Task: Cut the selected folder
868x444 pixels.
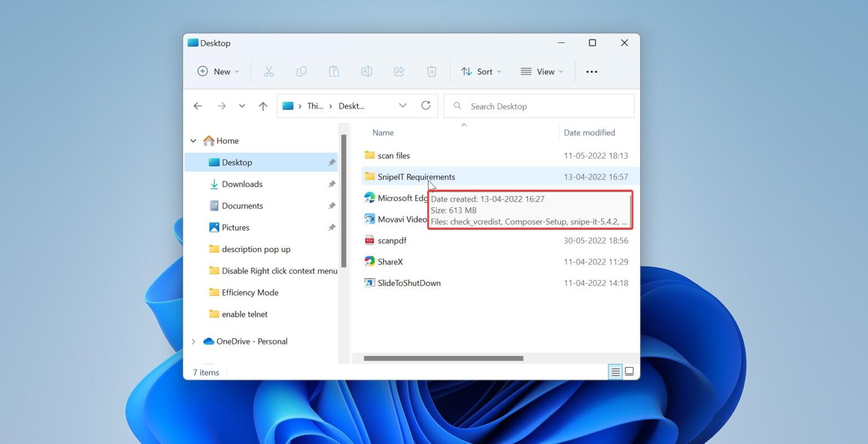Action: tap(268, 71)
